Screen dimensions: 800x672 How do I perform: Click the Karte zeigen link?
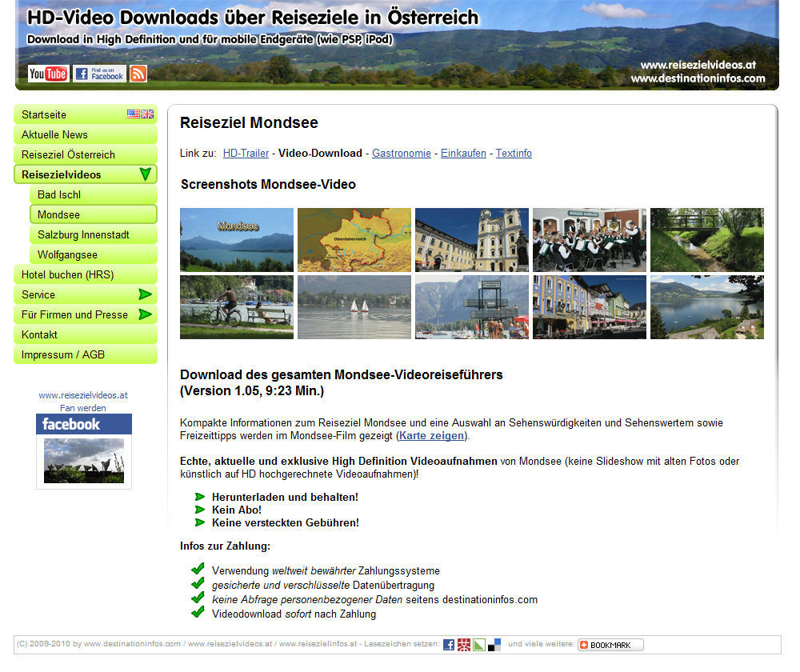point(431,436)
